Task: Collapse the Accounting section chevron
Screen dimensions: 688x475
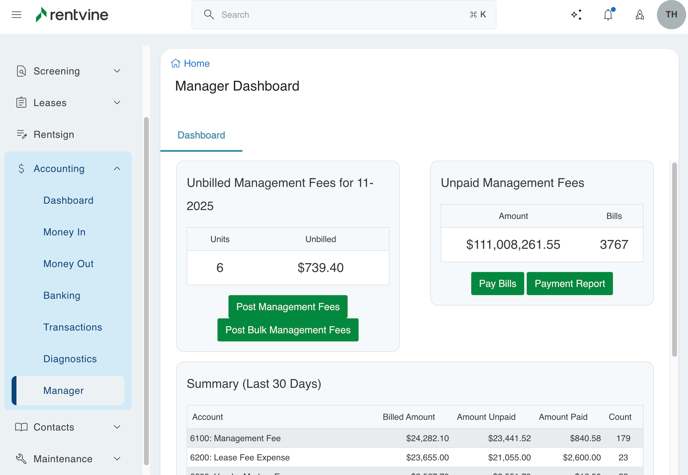Action: coord(117,169)
